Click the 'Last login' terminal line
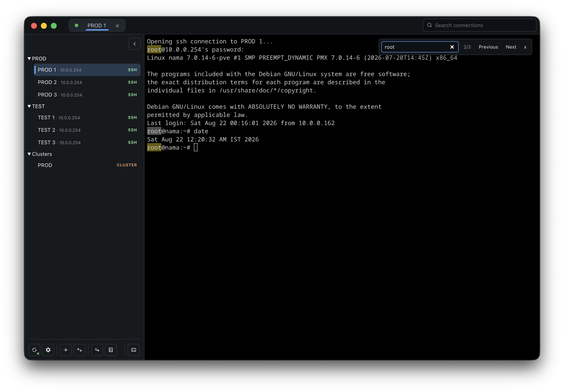 point(241,123)
